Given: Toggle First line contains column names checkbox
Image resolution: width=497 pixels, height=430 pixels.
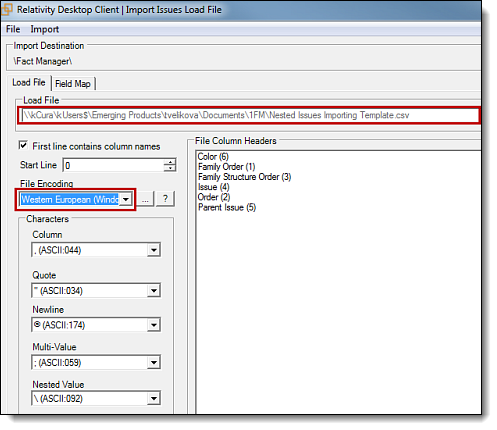Looking at the screenshot, I should pyautogui.click(x=23, y=145).
